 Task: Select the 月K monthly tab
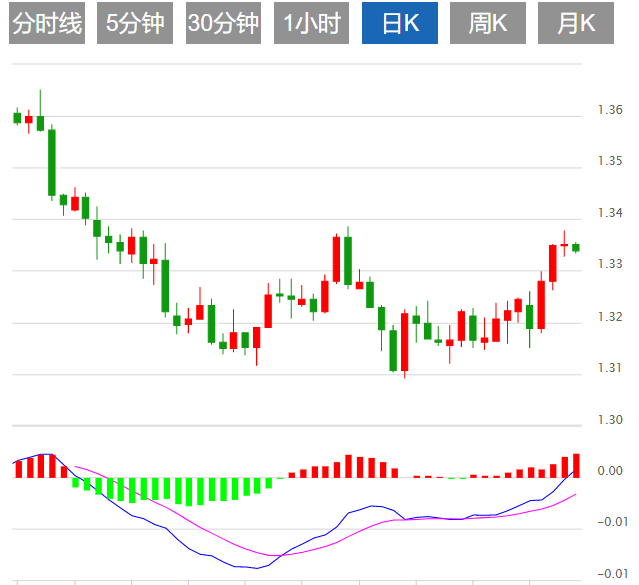pyautogui.click(x=576, y=24)
